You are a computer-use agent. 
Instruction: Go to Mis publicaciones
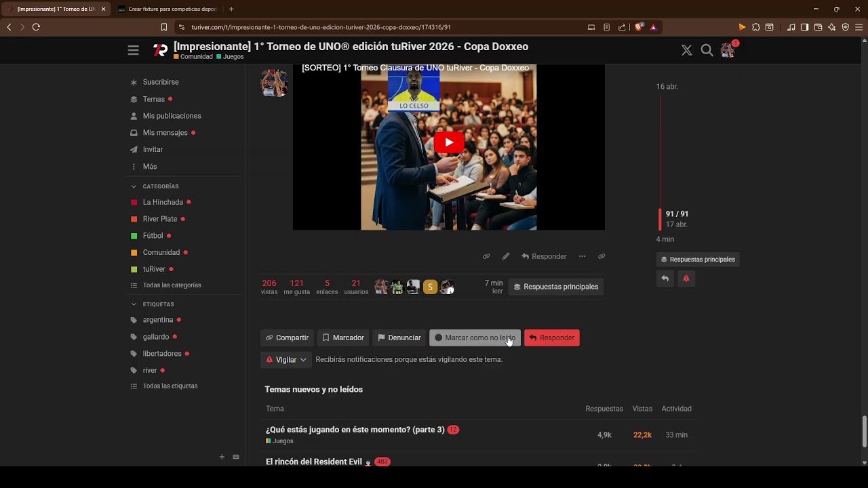(x=172, y=116)
